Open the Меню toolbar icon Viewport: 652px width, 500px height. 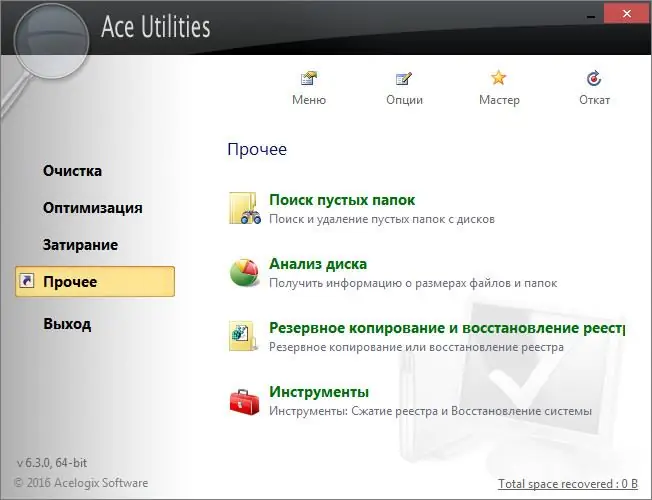point(309,78)
